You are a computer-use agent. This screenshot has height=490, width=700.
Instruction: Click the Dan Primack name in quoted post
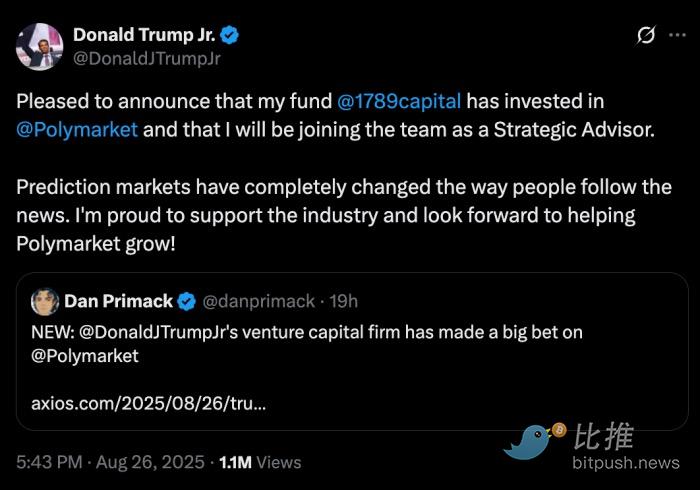click(x=118, y=301)
